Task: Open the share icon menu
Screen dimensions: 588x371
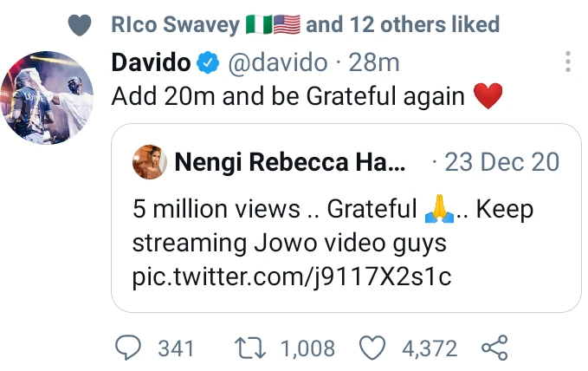Action: pos(494,348)
